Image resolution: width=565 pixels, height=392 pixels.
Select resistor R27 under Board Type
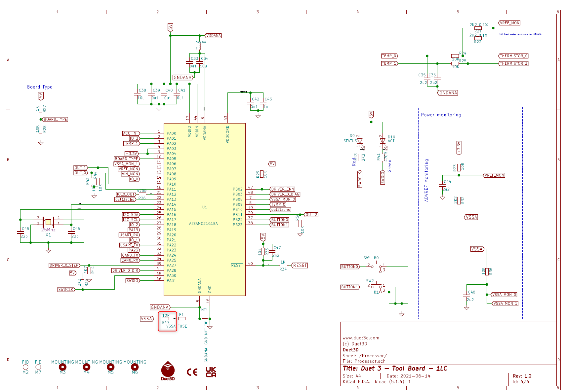(41, 109)
